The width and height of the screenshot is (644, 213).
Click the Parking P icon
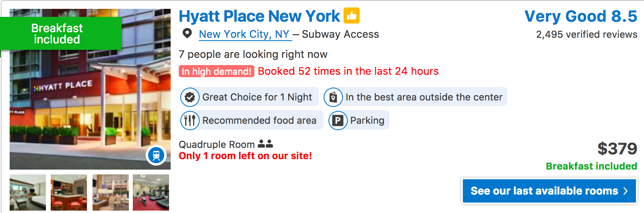pyautogui.click(x=338, y=120)
